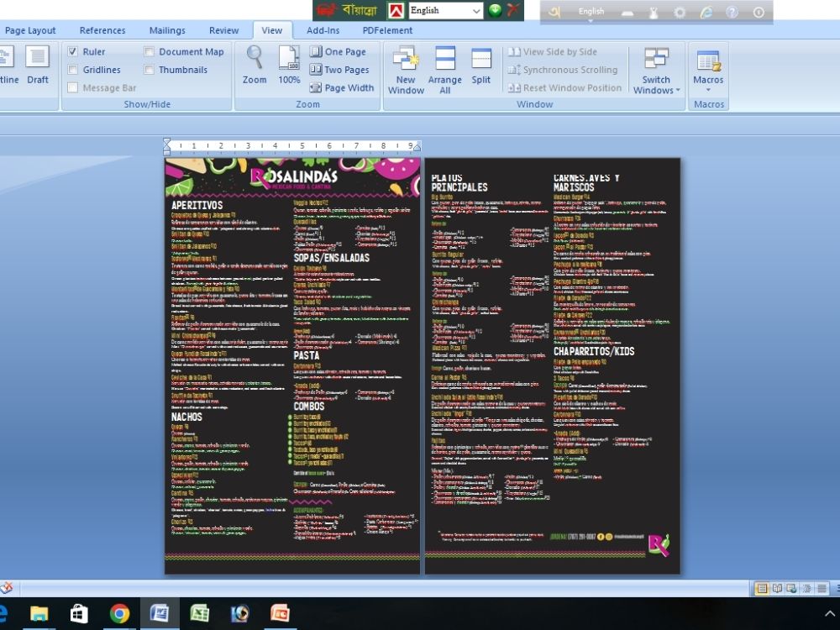This screenshot has width=840, height=630.
Task: Click the red X icon in keyboard bar
Action: [512, 10]
